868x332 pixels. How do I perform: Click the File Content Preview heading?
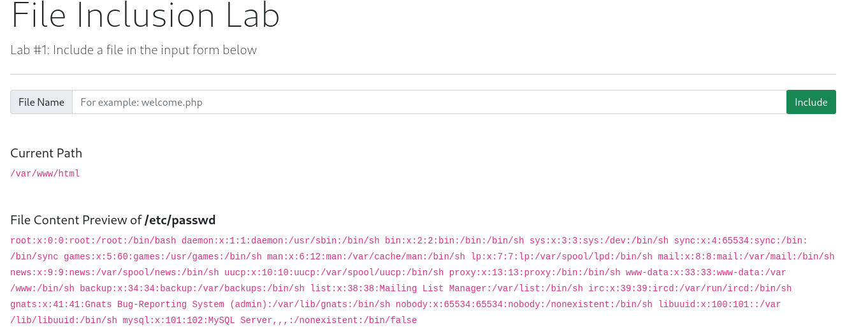(x=113, y=220)
